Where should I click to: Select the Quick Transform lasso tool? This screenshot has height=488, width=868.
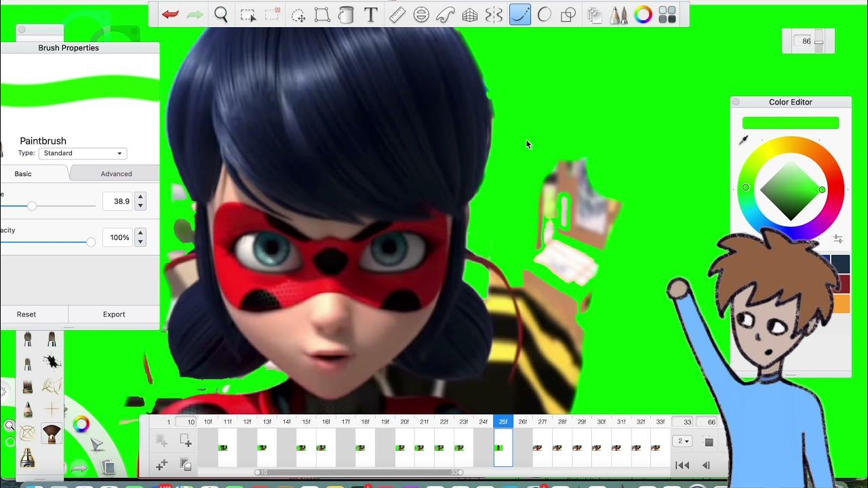tap(298, 15)
